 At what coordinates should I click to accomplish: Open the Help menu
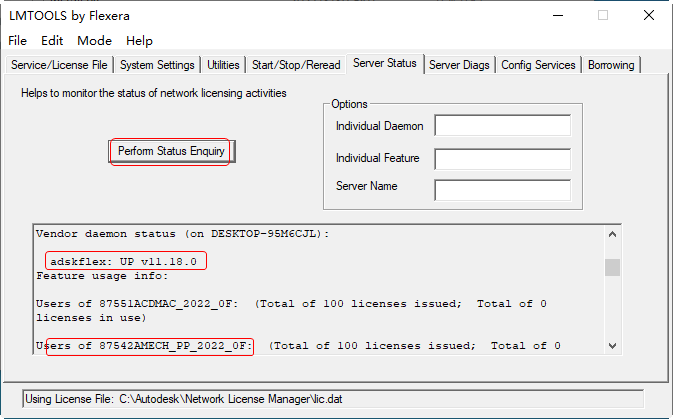click(x=139, y=41)
